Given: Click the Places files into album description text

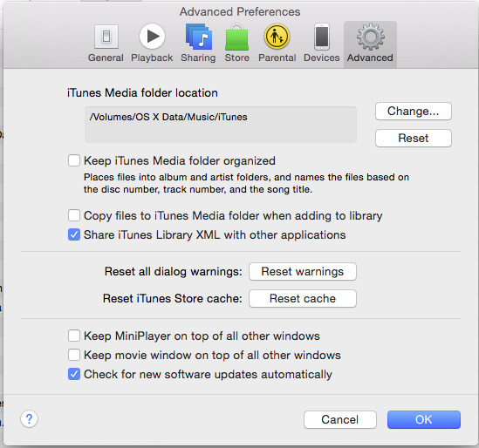Looking at the screenshot, I should (246, 183).
